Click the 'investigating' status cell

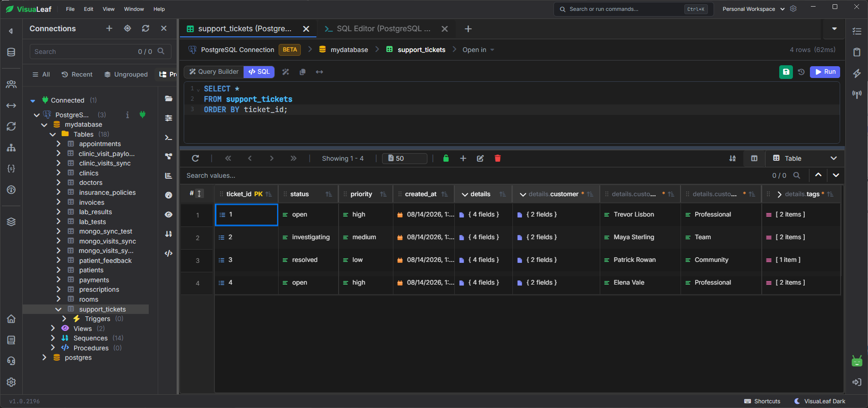point(308,237)
